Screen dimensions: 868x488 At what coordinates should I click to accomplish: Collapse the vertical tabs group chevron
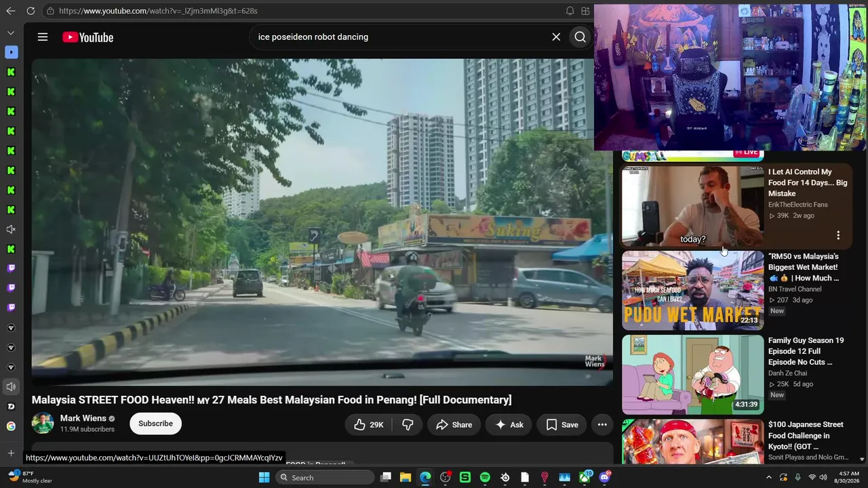(11, 33)
